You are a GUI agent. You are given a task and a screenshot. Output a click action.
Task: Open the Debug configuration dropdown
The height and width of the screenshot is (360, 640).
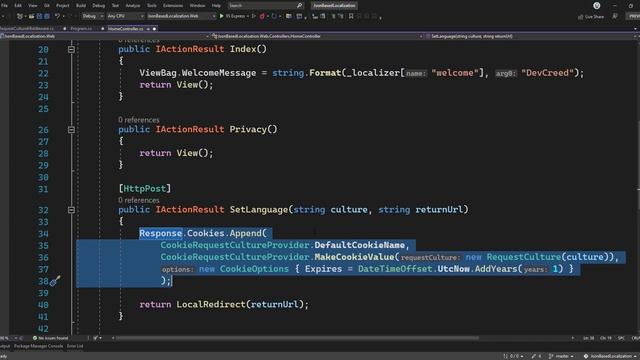[x=92, y=16]
